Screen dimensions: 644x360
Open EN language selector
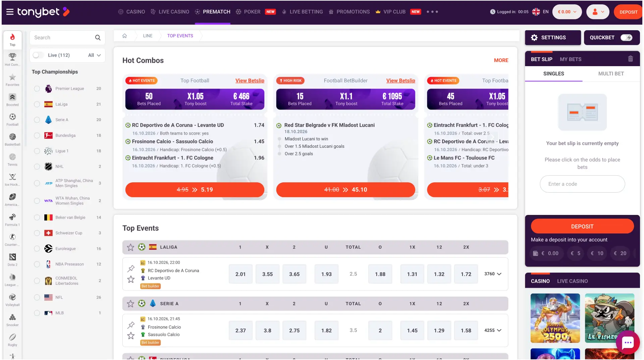coord(540,12)
